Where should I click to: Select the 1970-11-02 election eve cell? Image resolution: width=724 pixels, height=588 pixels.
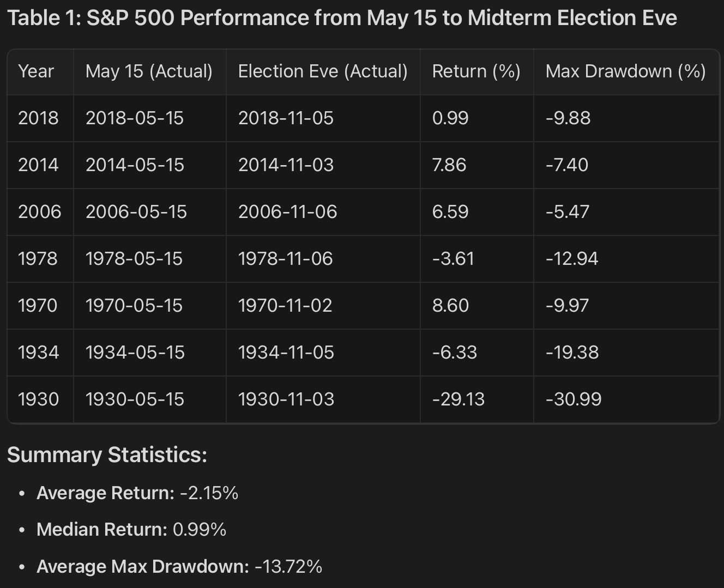click(x=285, y=306)
